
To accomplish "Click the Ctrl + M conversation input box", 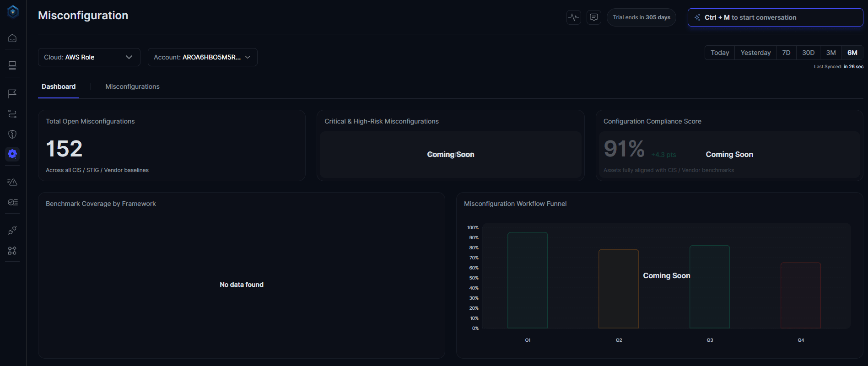I will point(775,17).
